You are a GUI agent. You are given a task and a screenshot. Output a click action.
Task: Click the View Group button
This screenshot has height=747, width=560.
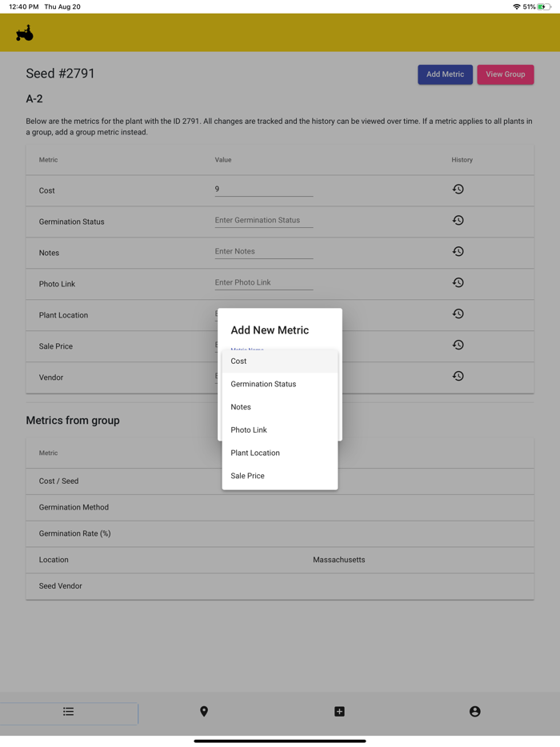pyautogui.click(x=505, y=74)
